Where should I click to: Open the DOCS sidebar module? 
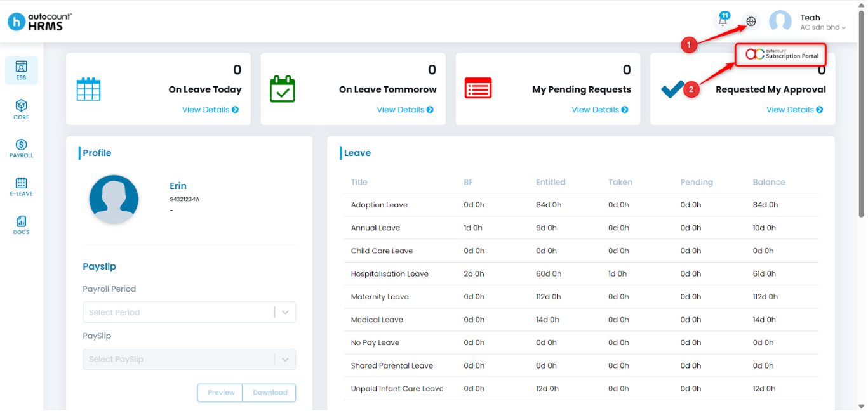point(22,225)
